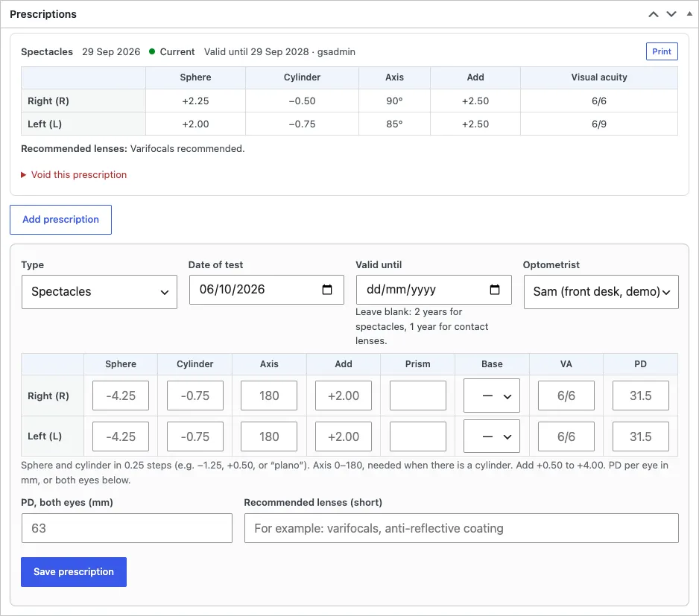Click Right eye Cylinder input
Image resolution: width=699 pixels, height=616 pixels.
point(194,396)
